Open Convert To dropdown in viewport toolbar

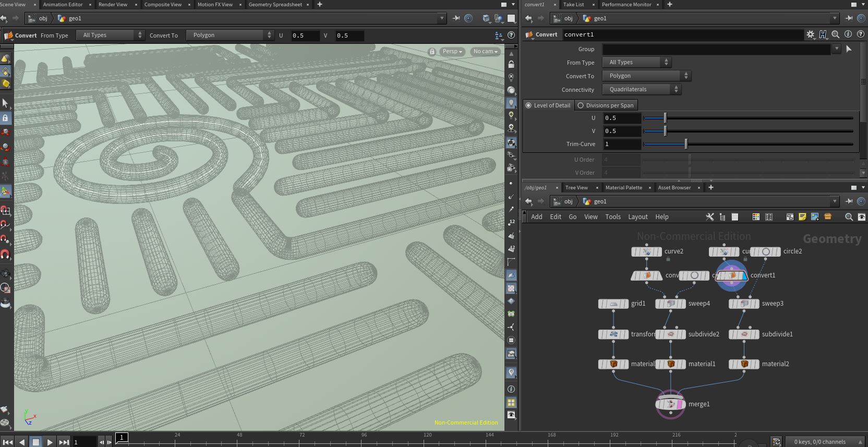pyautogui.click(x=230, y=35)
